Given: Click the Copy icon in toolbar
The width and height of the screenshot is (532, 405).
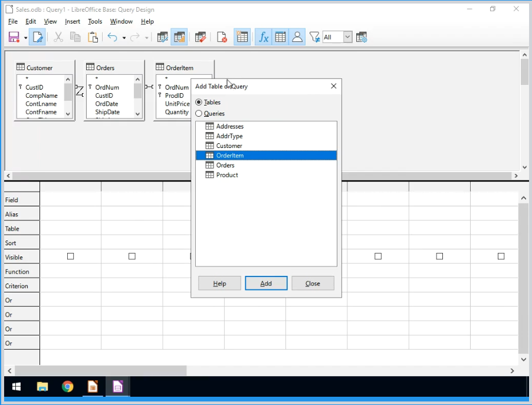Looking at the screenshot, I should coord(75,37).
